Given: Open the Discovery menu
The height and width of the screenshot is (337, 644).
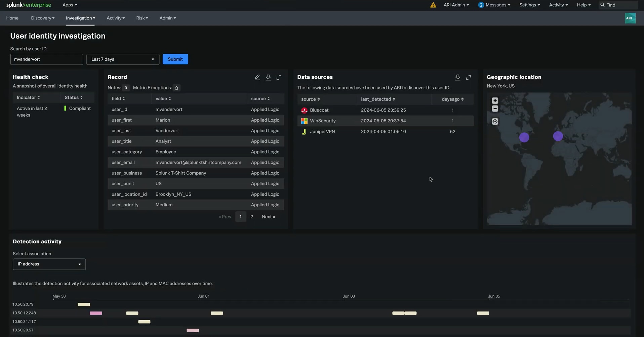Looking at the screenshot, I should coord(43,18).
